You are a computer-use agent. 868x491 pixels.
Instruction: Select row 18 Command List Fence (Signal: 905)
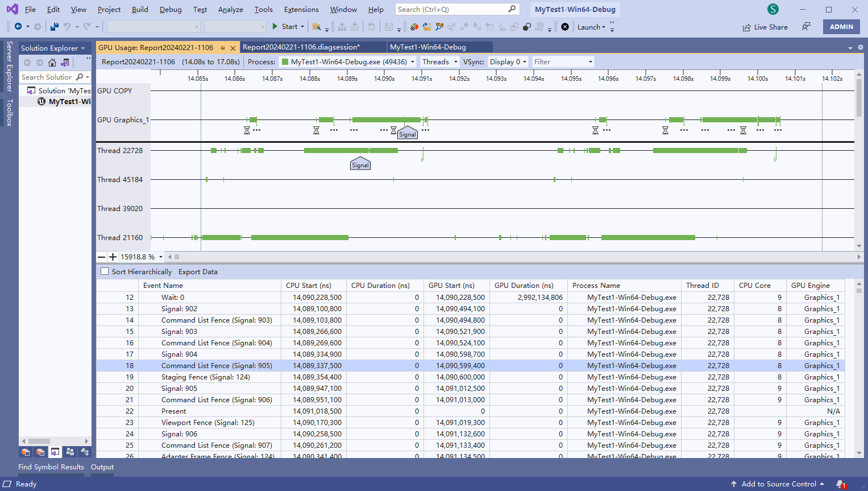pos(471,366)
